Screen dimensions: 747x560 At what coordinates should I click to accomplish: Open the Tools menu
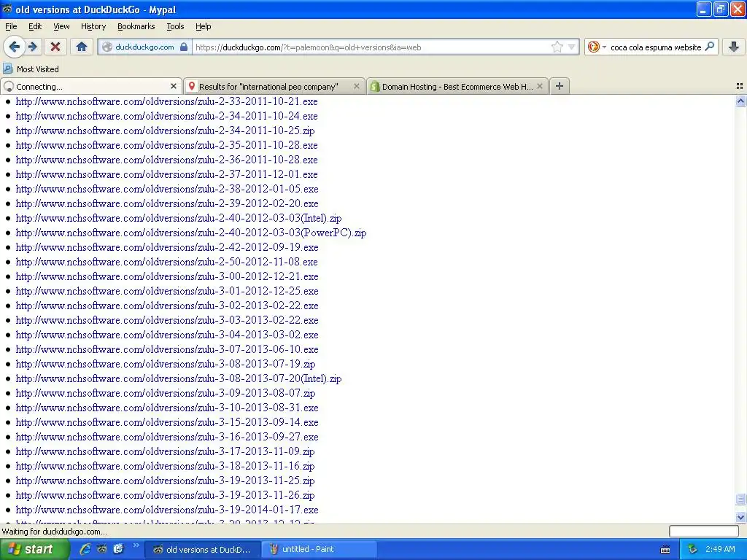pyautogui.click(x=175, y=26)
